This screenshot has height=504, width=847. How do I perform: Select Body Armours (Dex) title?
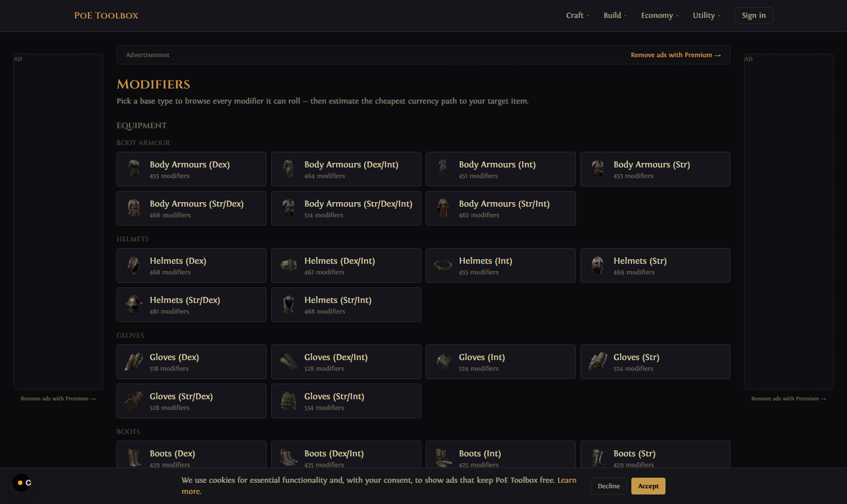(189, 165)
